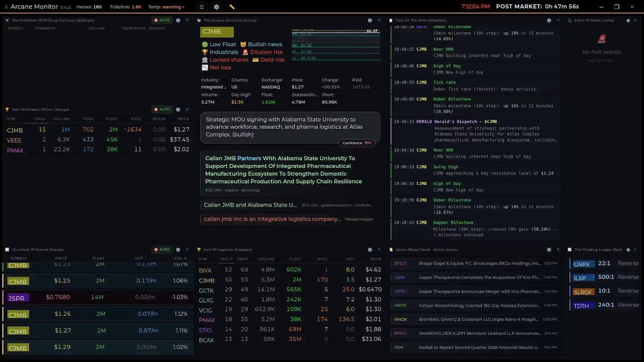
Task: Sort Hall Of Legends by CHG % column
Action: click(x=226, y=259)
